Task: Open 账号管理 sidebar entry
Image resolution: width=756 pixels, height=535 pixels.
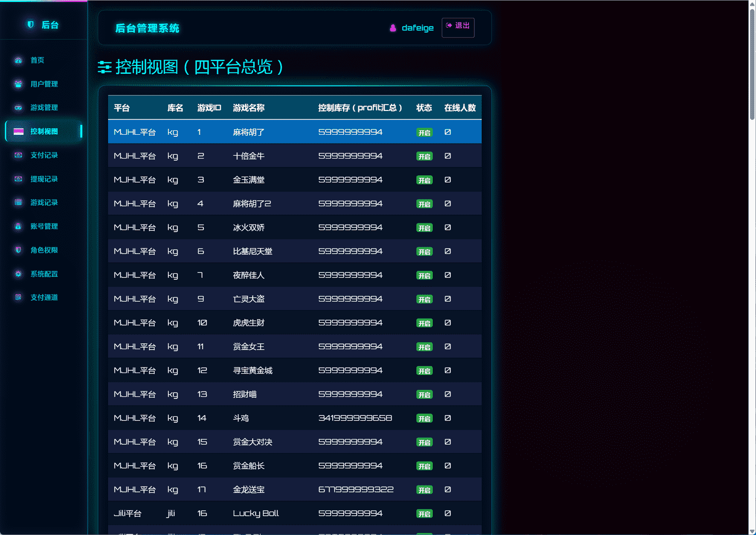Action: 44,226
